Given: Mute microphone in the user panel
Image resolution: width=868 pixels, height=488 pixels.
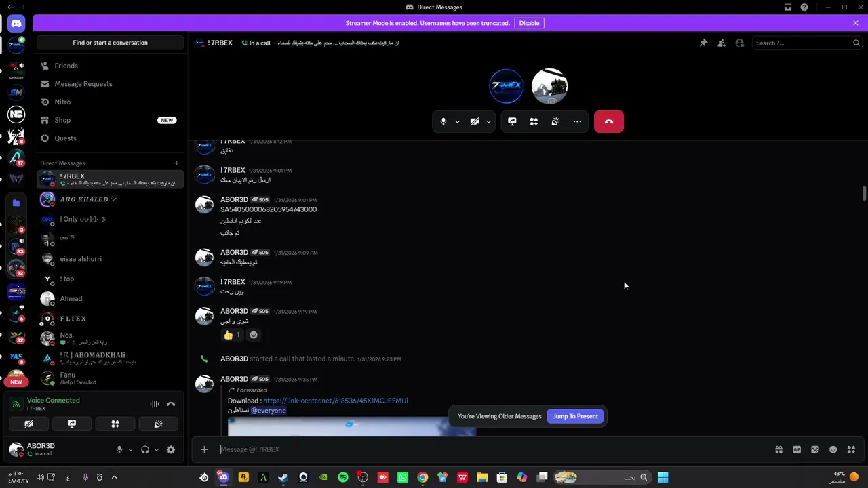Looking at the screenshot, I should click(119, 449).
